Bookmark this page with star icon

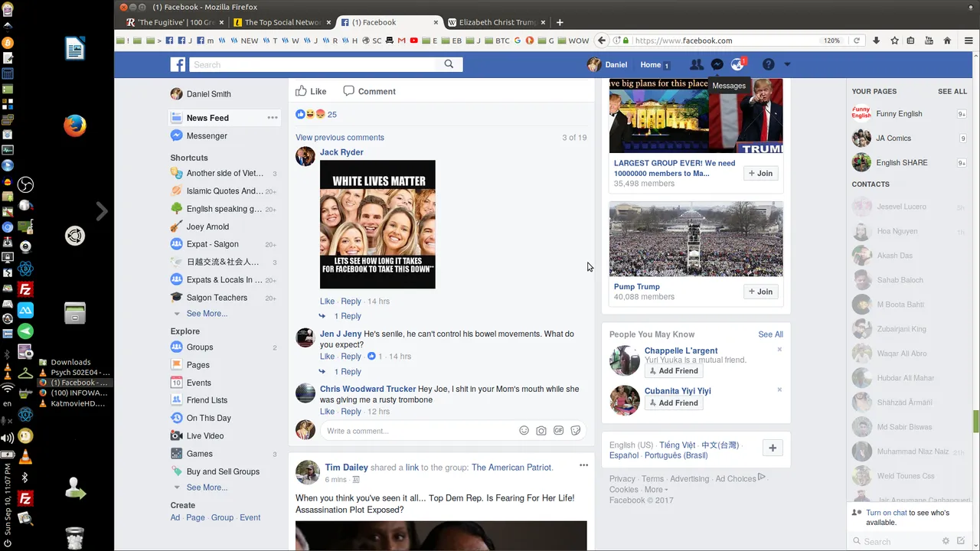[x=894, y=41]
